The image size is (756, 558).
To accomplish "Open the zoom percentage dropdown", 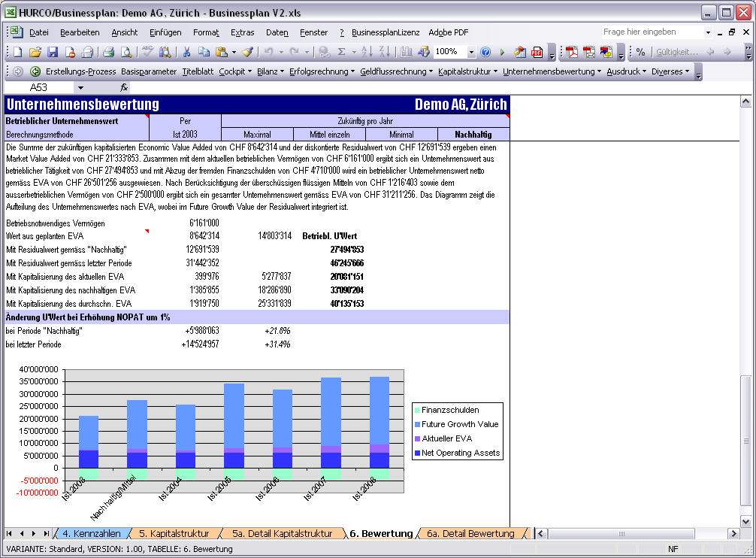I will pyautogui.click(x=471, y=52).
